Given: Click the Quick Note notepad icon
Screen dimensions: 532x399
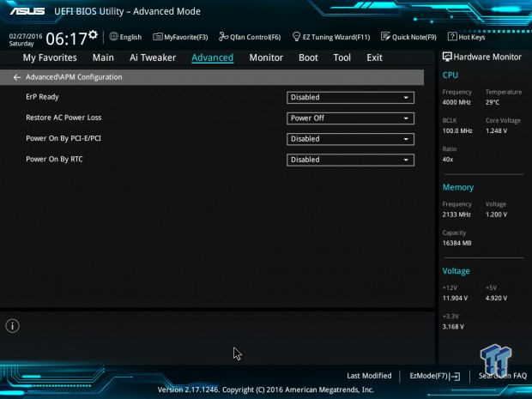Looking at the screenshot, I should pyautogui.click(x=385, y=36).
